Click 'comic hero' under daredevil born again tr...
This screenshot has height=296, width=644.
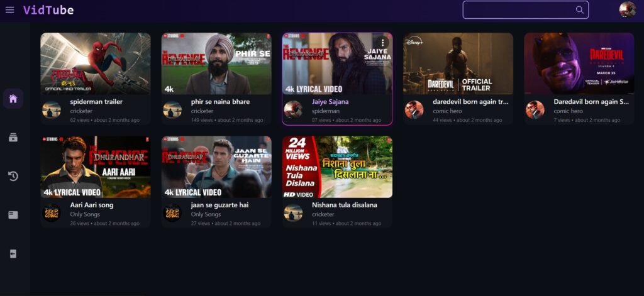click(447, 111)
